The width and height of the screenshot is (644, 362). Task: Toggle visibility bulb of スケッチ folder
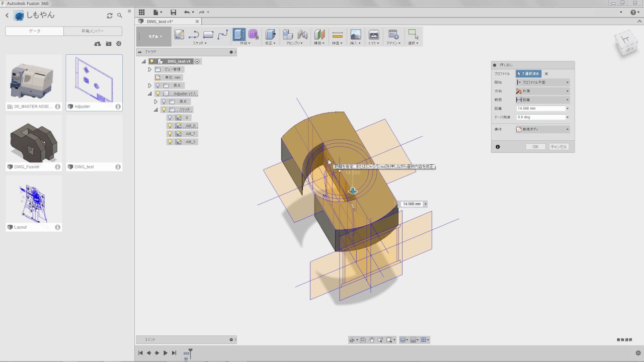point(164,110)
